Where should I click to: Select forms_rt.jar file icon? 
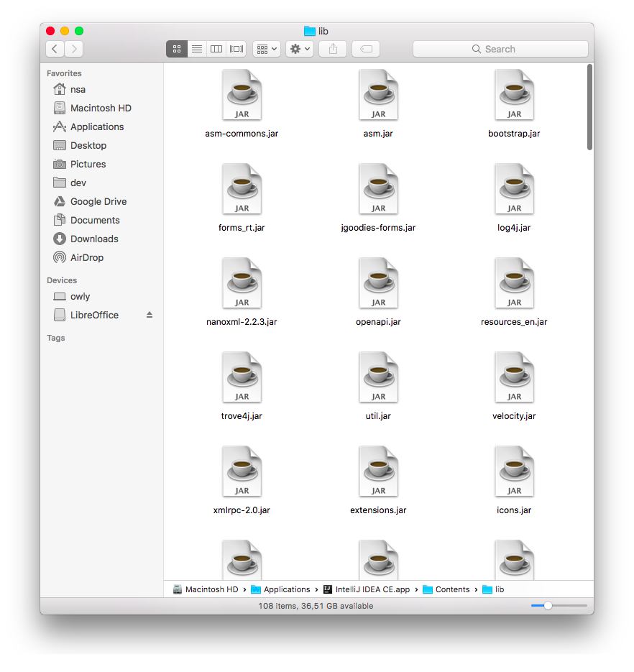coord(242,189)
